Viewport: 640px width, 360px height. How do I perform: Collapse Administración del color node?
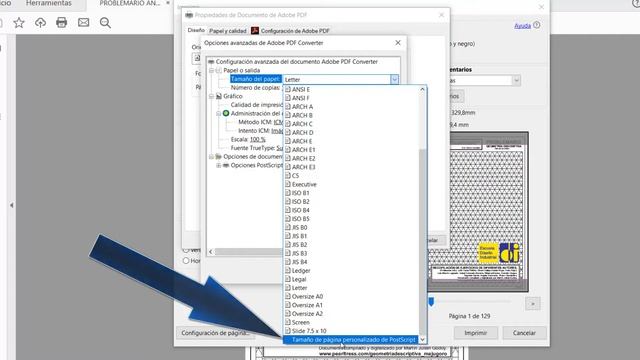(x=219, y=113)
